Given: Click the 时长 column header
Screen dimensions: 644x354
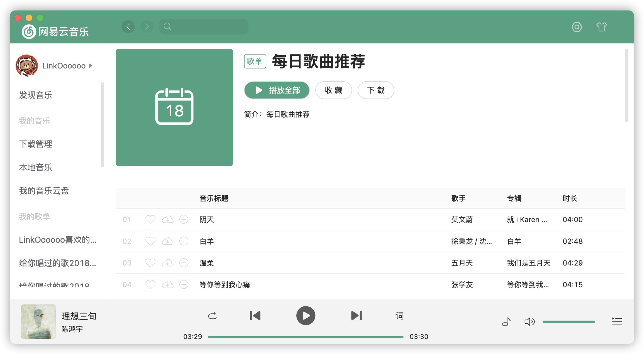Looking at the screenshot, I should coord(570,198).
